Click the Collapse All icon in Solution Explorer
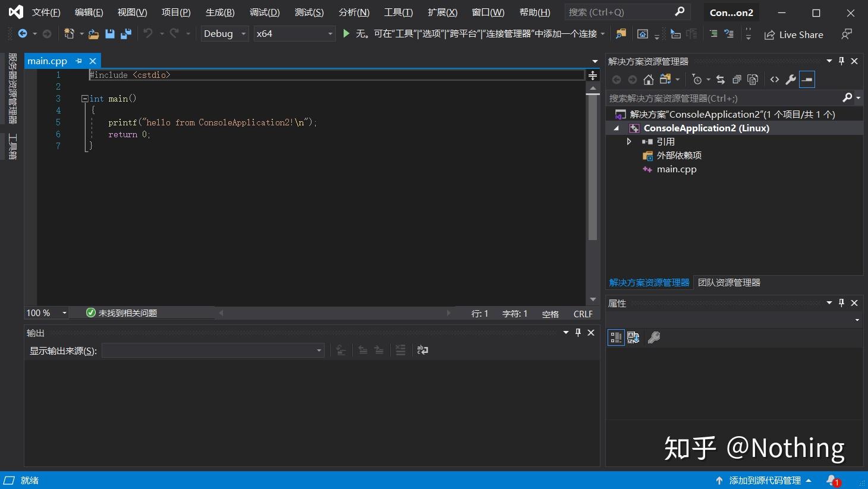 click(737, 79)
